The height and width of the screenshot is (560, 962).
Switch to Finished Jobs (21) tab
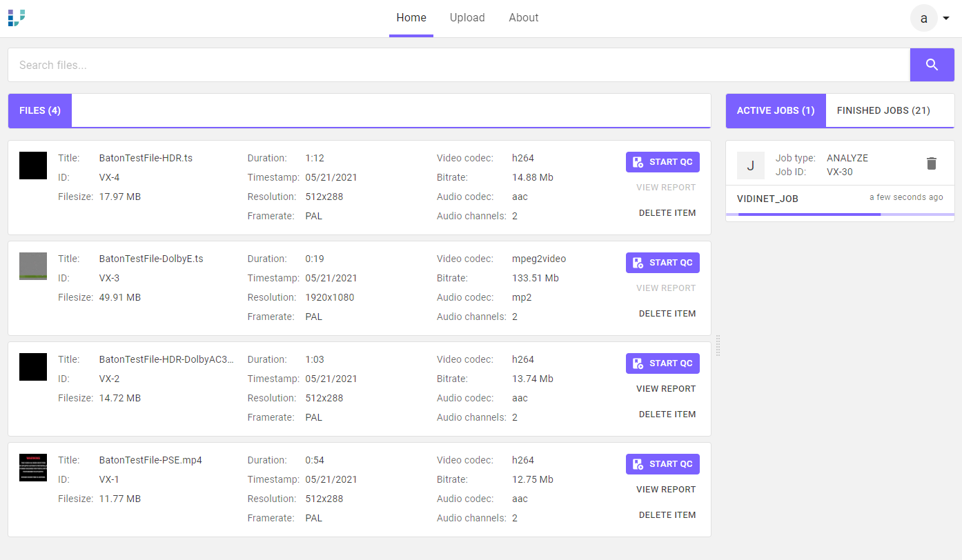tap(883, 111)
